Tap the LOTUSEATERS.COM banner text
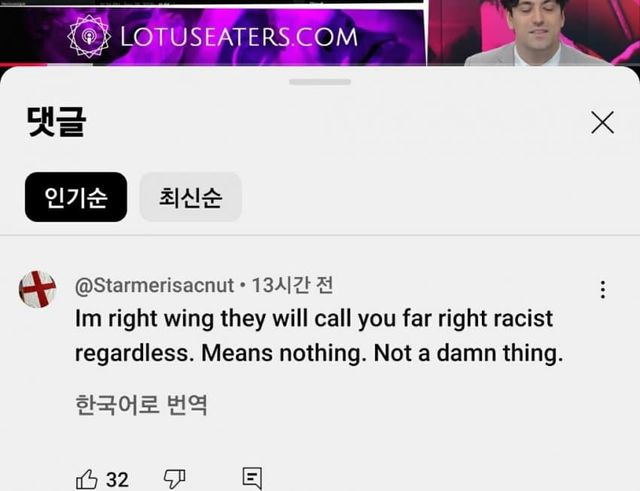This screenshot has height=491, width=640. pos(239,37)
